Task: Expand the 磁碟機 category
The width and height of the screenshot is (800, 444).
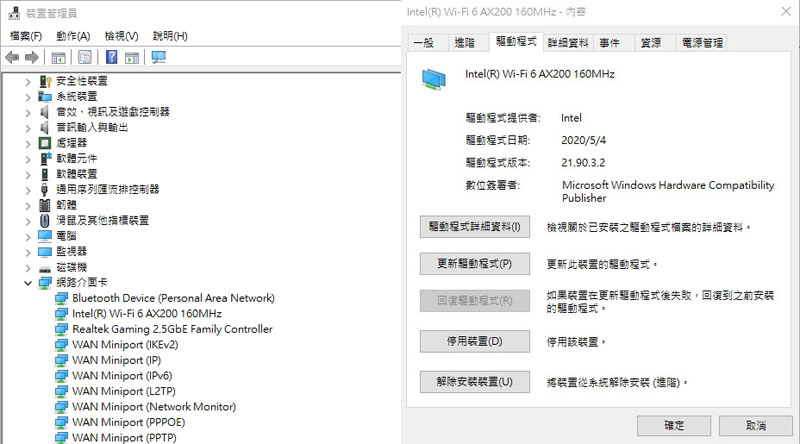Action: pos(28,268)
